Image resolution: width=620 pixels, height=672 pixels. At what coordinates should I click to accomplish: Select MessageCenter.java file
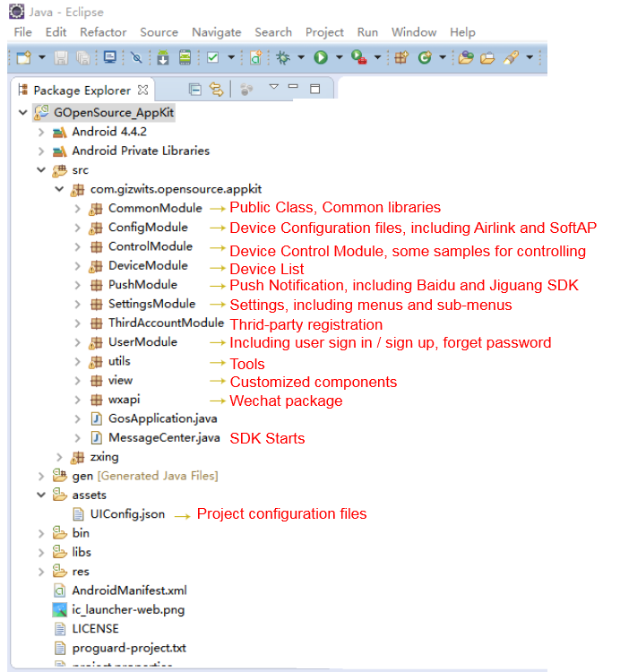point(164,437)
